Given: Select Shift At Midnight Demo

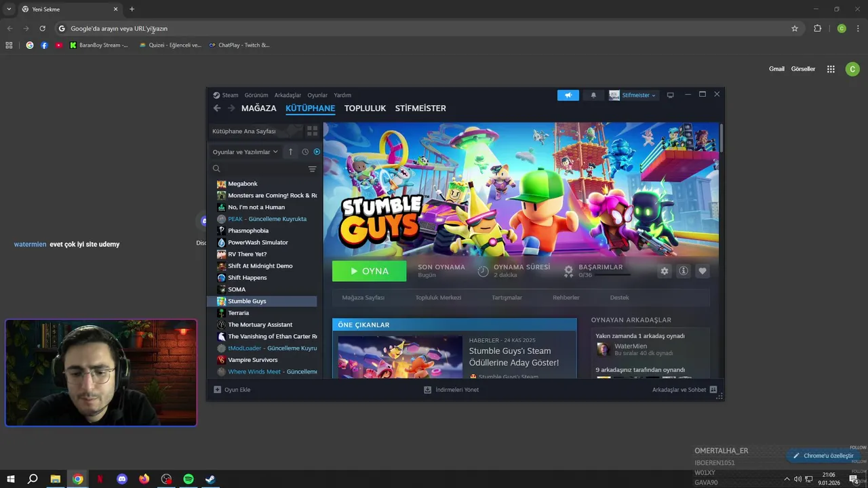Looking at the screenshot, I should 262,266.
